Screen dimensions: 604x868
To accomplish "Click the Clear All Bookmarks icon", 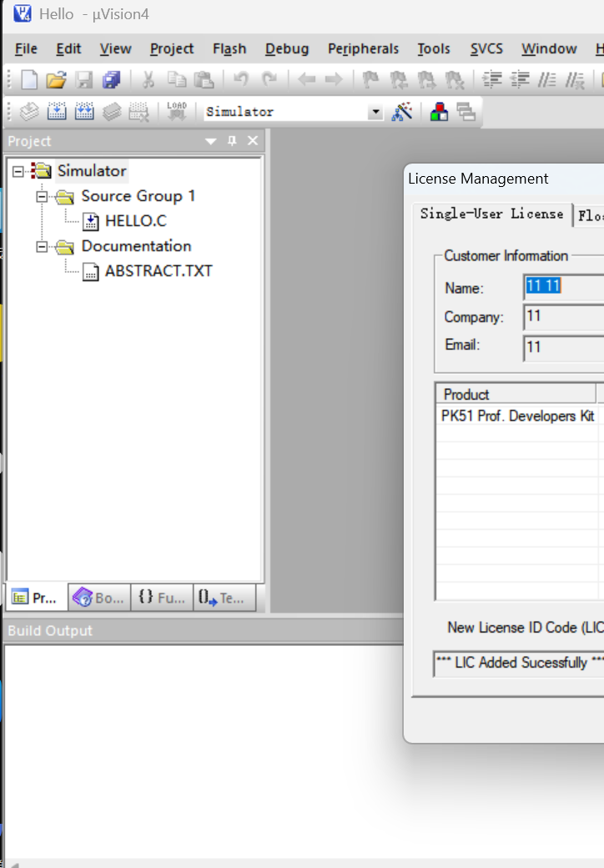I will [455, 80].
